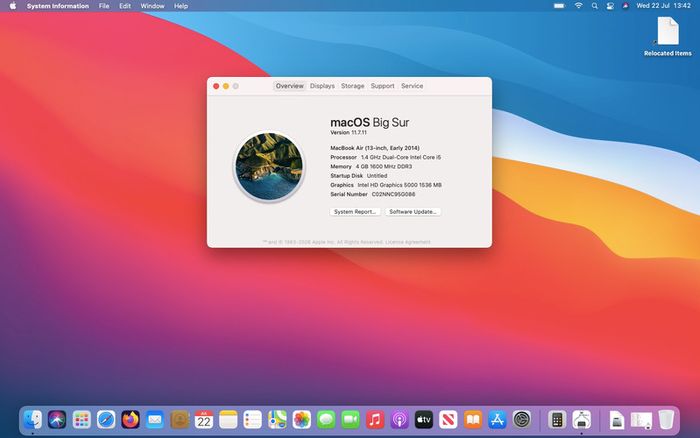700x438 pixels.
Task: Switch to the Overview tab
Action: pos(289,86)
